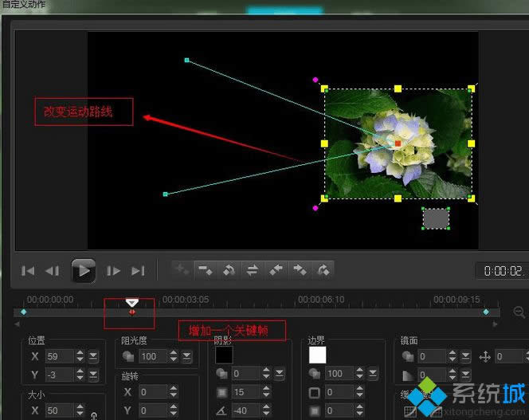Click the white border color swatch

pos(318,355)
